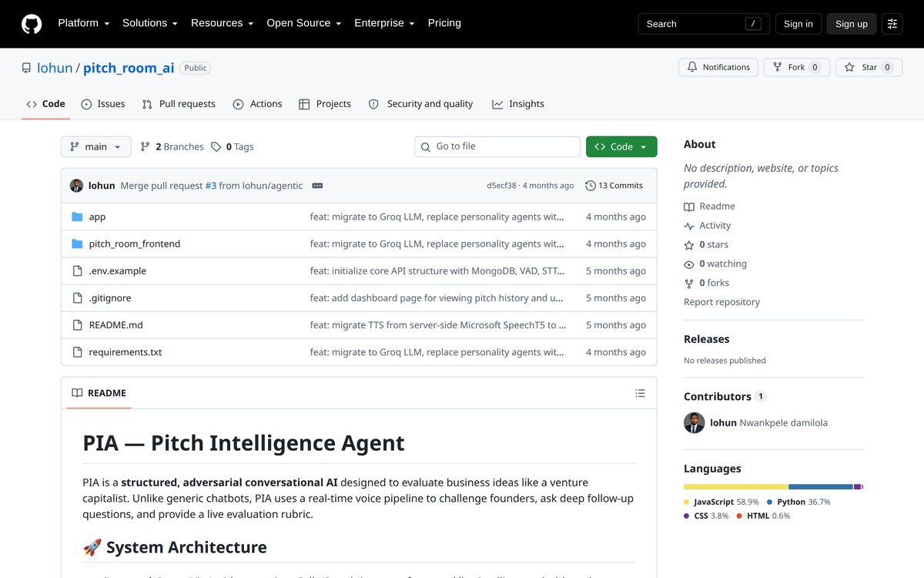Click the Pricing link
The image size is (924, 578).
pos(444,23)
